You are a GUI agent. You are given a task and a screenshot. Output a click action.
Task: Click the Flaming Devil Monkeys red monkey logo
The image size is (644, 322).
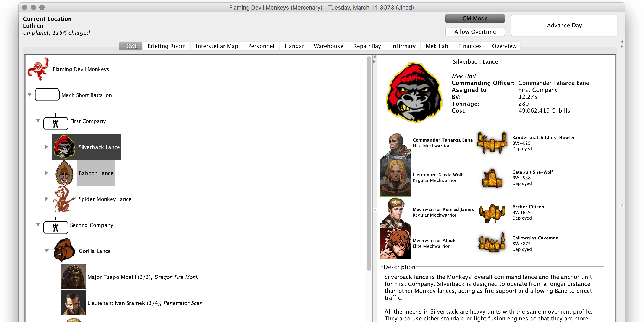pos(38,69)
